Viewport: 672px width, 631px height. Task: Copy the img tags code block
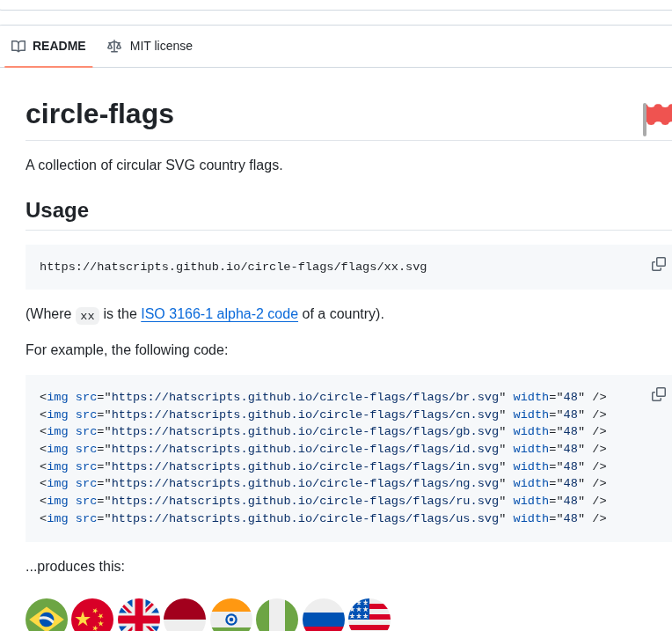[658, 394]
